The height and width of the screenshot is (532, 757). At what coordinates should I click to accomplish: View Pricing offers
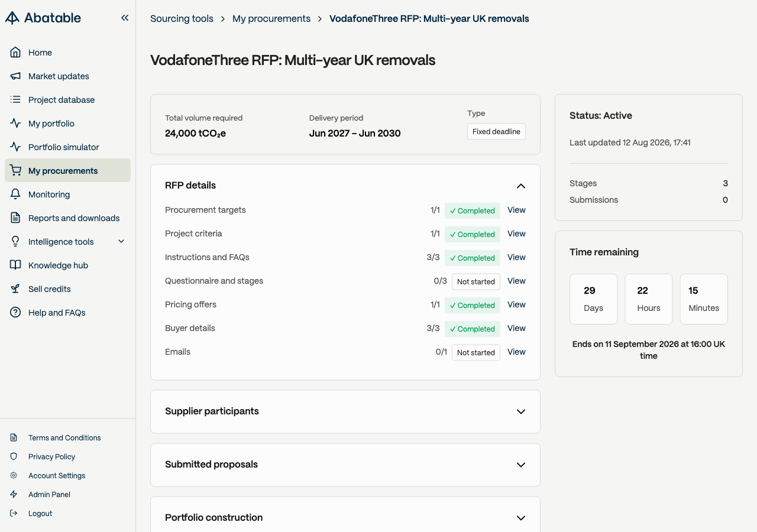[x=516, y=304]
